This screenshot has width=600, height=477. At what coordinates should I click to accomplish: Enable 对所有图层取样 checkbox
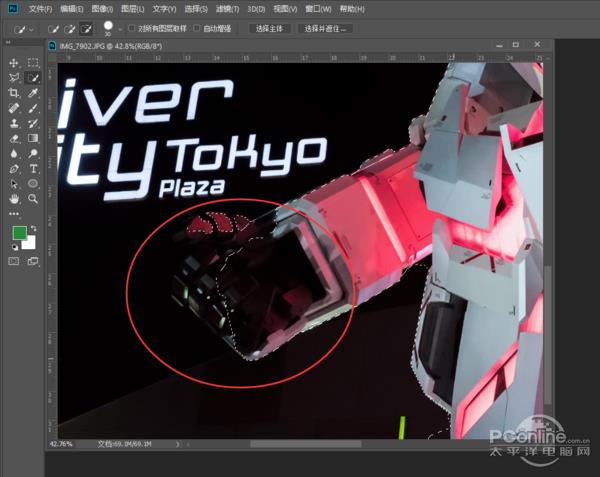pyautogui.click(x=132, y=29)
